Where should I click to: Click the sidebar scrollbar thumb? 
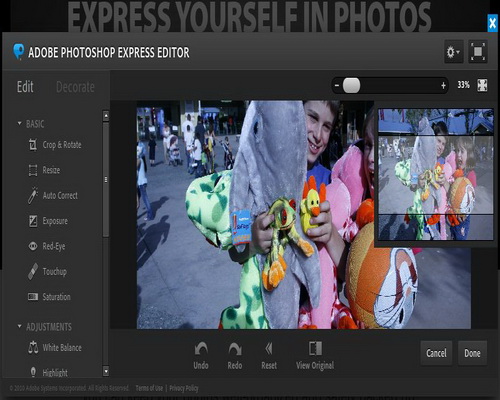tap(106, 180)
